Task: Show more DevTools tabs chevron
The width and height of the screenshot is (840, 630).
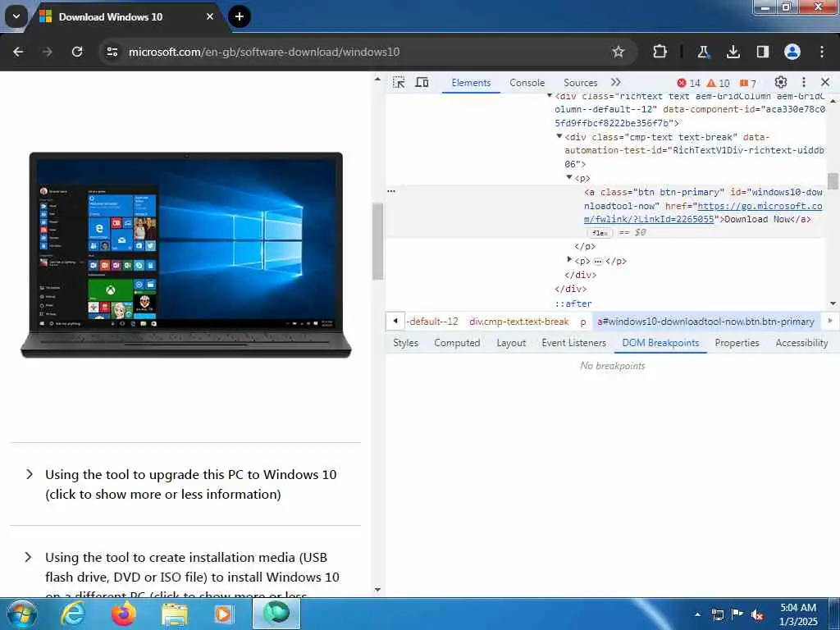Action: tap(615, 83)
